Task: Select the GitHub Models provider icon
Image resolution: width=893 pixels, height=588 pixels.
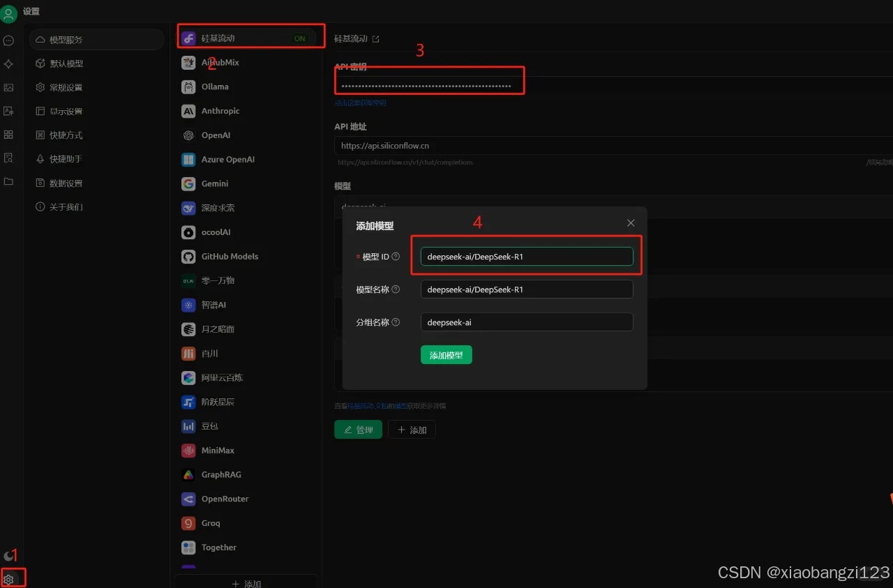Action: (188, 257)
